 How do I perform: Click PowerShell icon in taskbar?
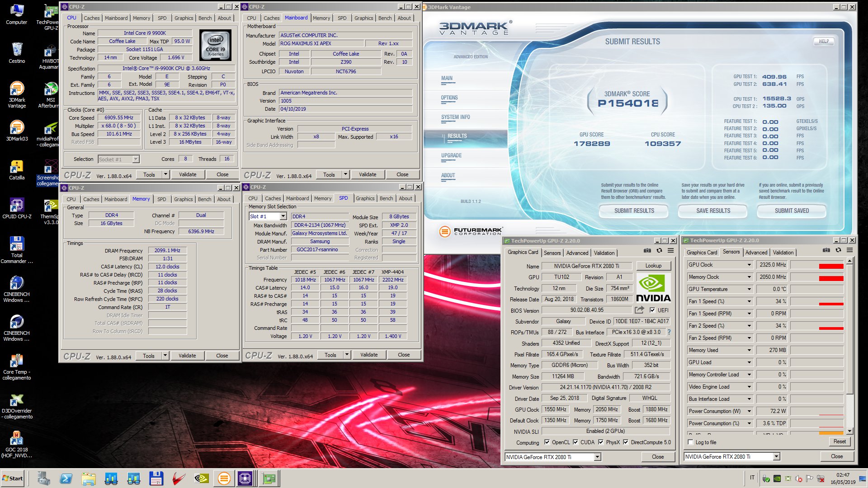tap(66, 479)
